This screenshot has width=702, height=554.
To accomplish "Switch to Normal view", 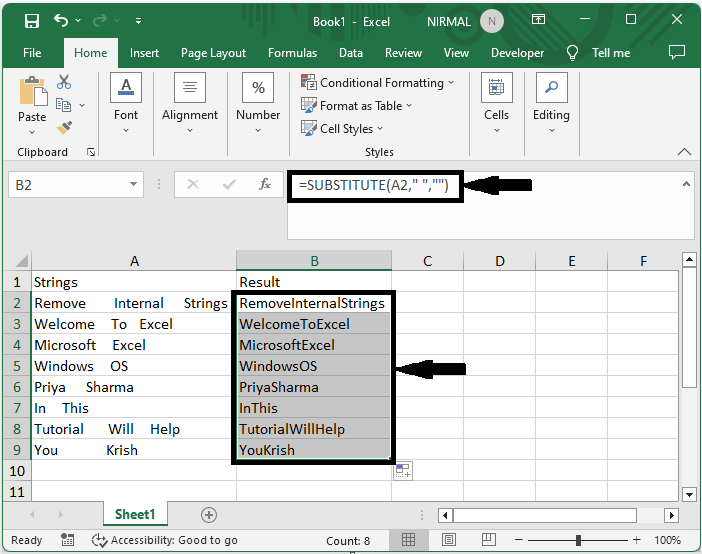I will click(x=408, y=540).
